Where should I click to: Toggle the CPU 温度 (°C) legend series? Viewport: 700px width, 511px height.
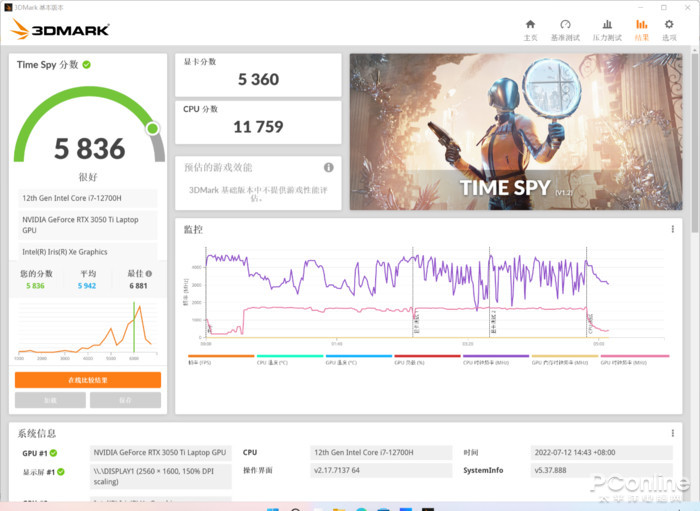[290, 360]
